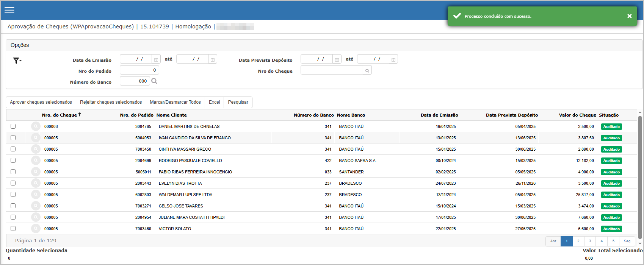Image resolution: width=644 pixels, height=265 pixels.
Task: Go to next page with Seg
Action: (x=627, y=241)
